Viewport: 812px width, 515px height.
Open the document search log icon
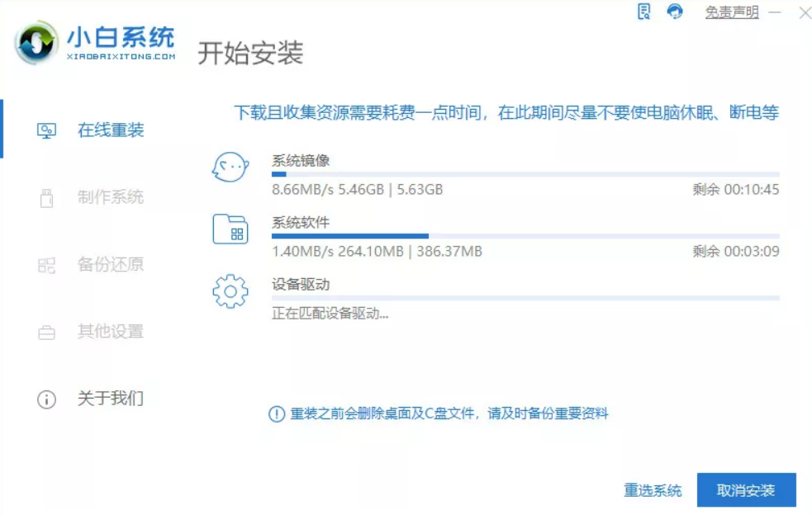pos(644,12)
